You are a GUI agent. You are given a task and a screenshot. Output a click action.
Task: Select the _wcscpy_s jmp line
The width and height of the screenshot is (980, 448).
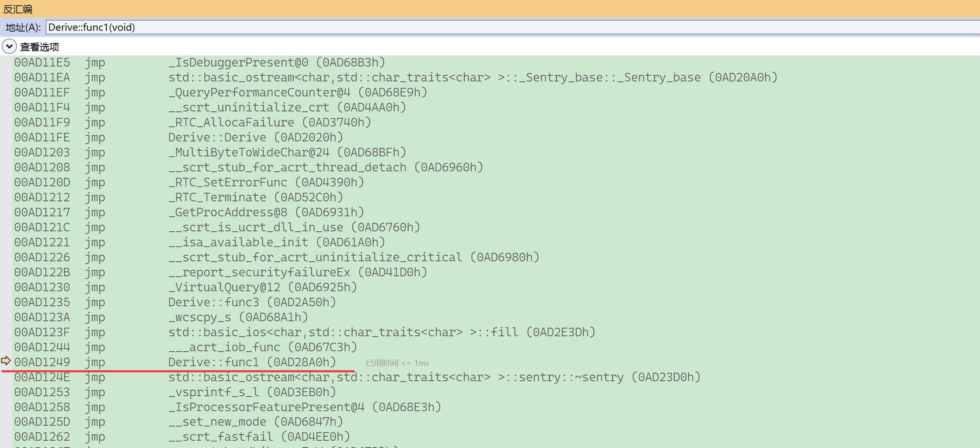238,317
